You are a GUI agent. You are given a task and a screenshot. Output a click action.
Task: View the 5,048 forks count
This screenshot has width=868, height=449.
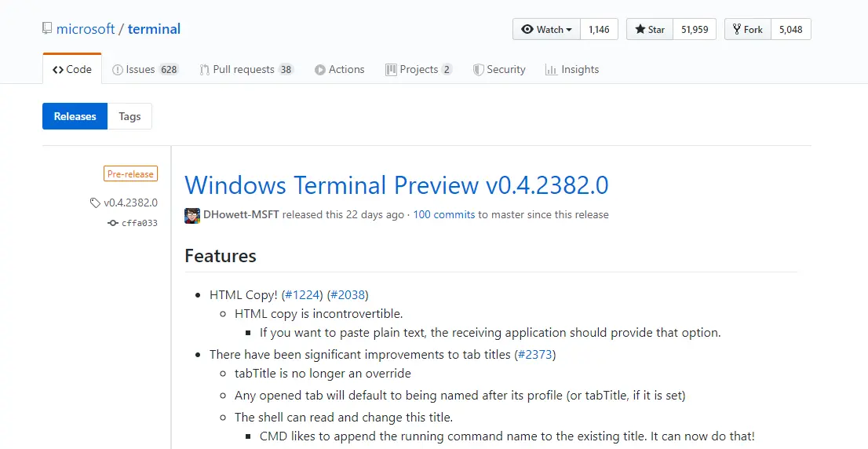click(790, 29)
